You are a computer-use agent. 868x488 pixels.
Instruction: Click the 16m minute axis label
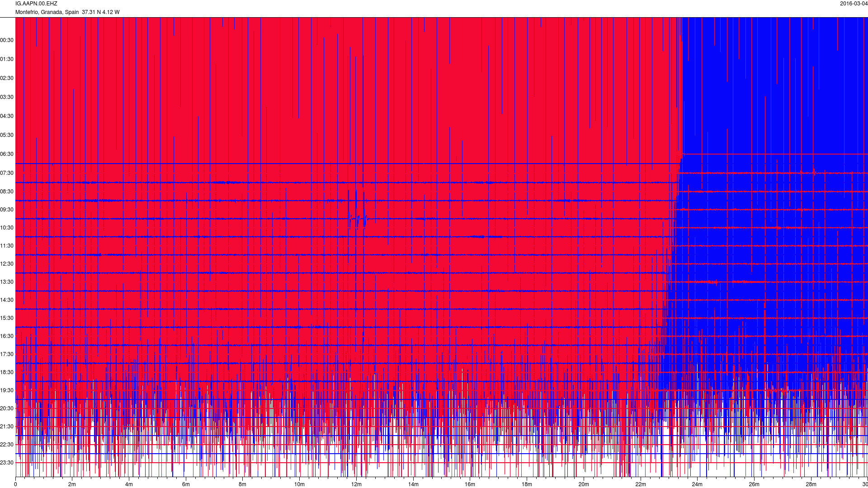pos(470,484)
